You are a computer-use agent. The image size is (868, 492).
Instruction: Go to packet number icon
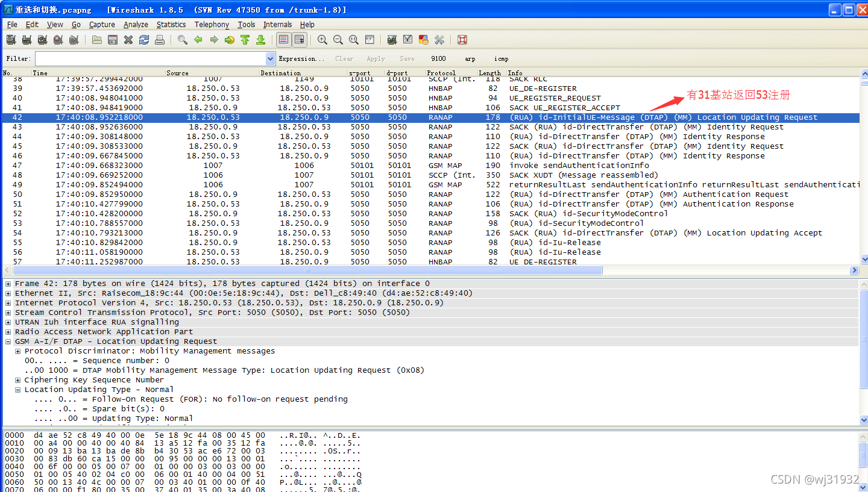point(230,40)
